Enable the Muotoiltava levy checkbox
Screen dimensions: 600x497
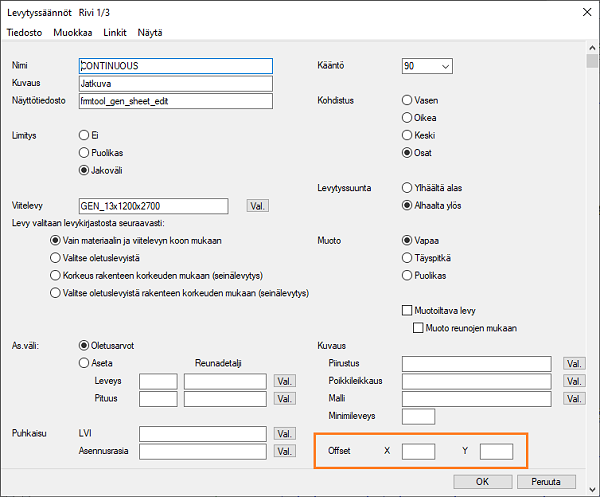[x=407, y=310]
